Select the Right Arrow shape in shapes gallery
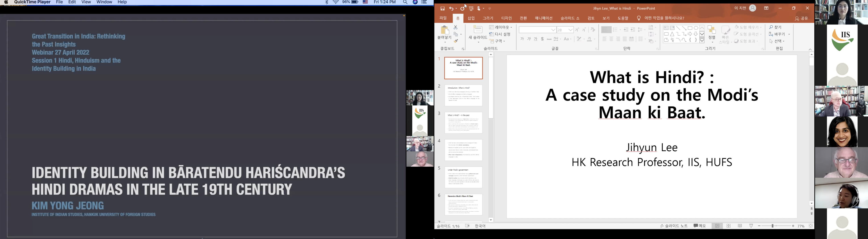The height and width of the screenshot is (239, 868). tap(690, 34)
